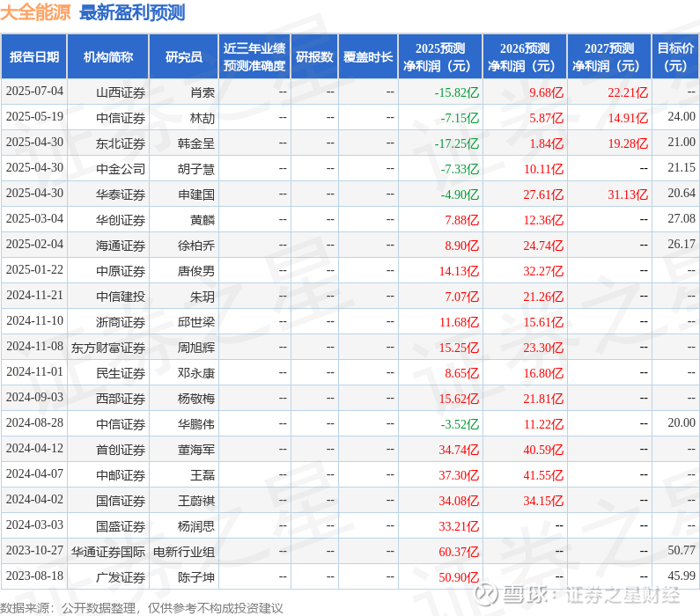The height and width of the screenshot is (616, 700).
Task: Click the 40.59亿 forecast value
Action: point(543,450)
